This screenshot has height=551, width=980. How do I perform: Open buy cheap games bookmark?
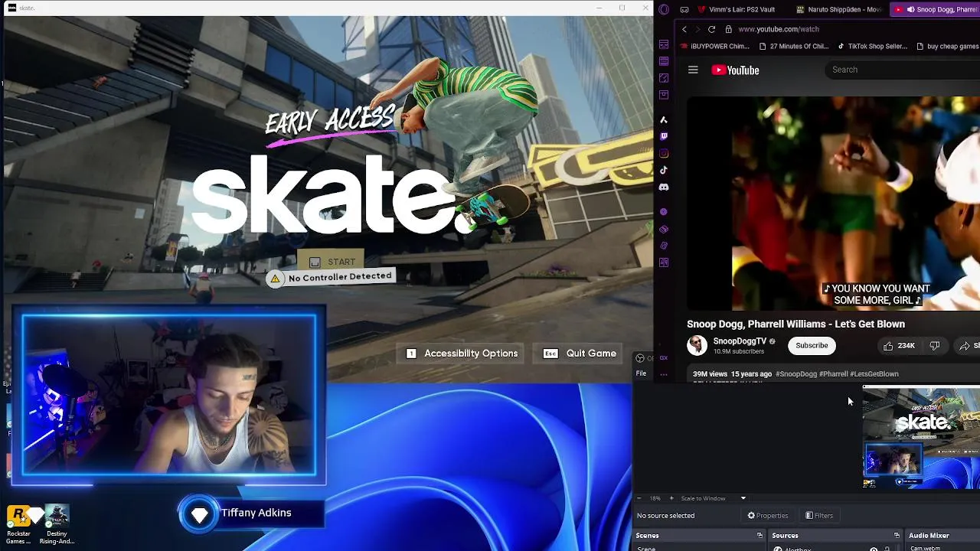click(947, 46)
